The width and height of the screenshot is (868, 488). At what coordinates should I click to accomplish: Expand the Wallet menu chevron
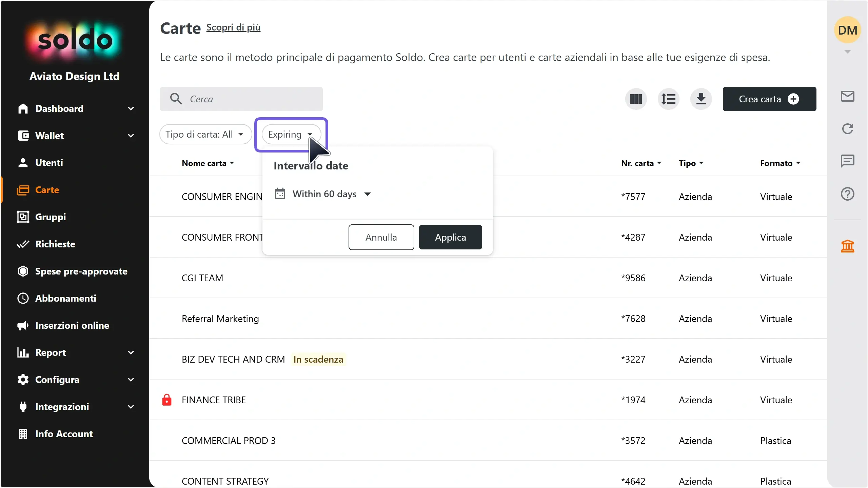pos(131,136)
